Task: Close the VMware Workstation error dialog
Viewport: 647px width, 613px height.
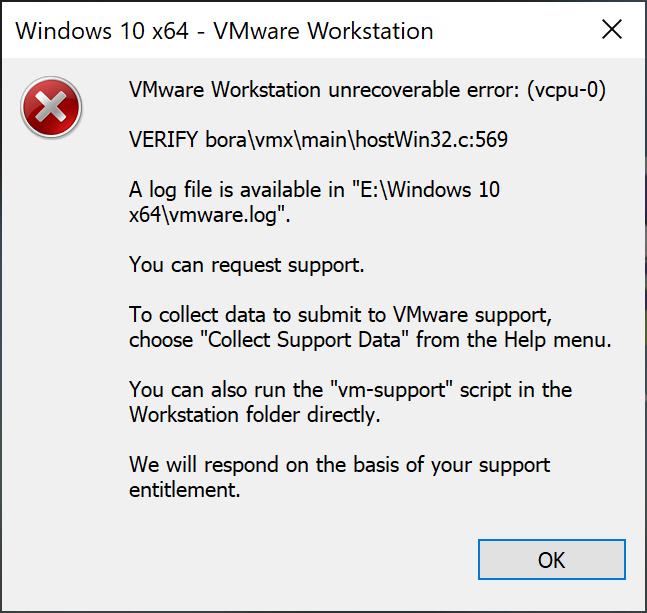Action: pos(612,29)
